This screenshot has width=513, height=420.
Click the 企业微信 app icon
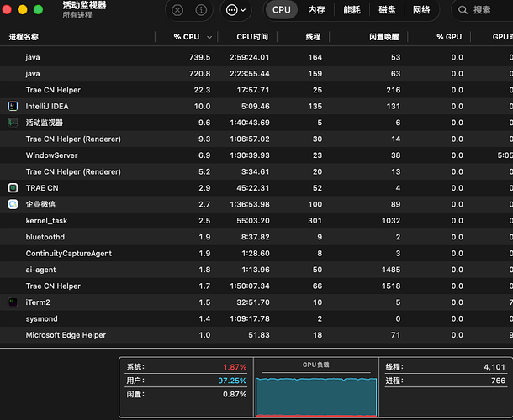click(13, 204)
